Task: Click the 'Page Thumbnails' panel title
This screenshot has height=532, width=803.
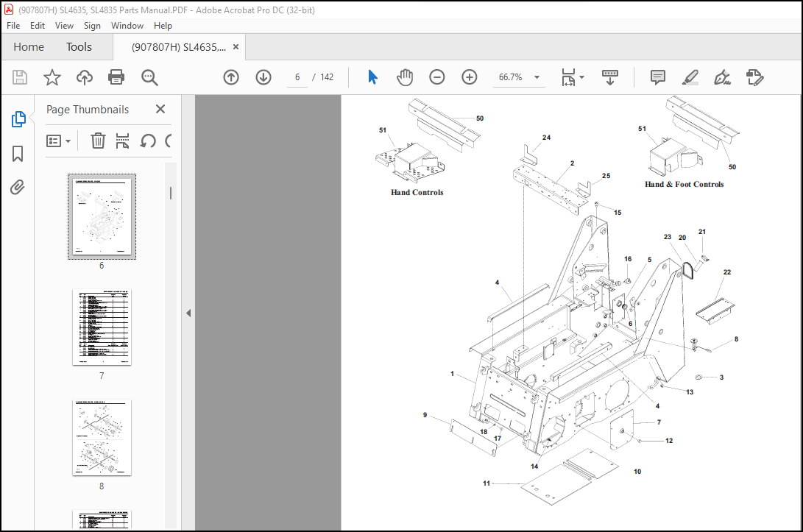Action: tap(88, 110)
